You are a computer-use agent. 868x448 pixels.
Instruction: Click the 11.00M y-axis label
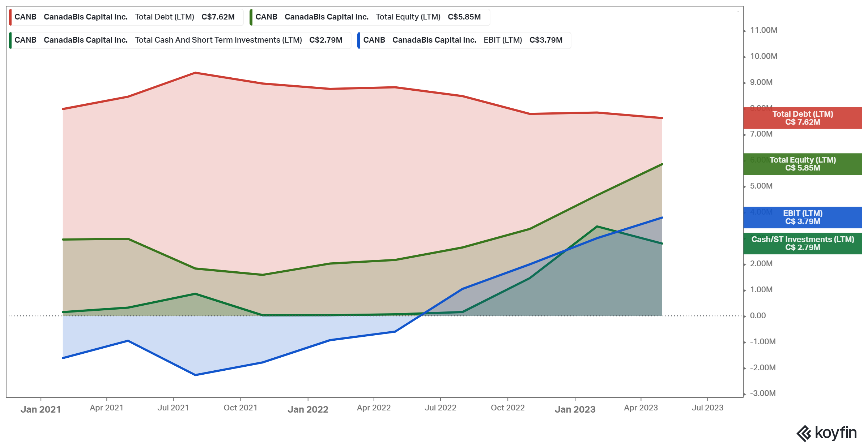coord(763,30)
